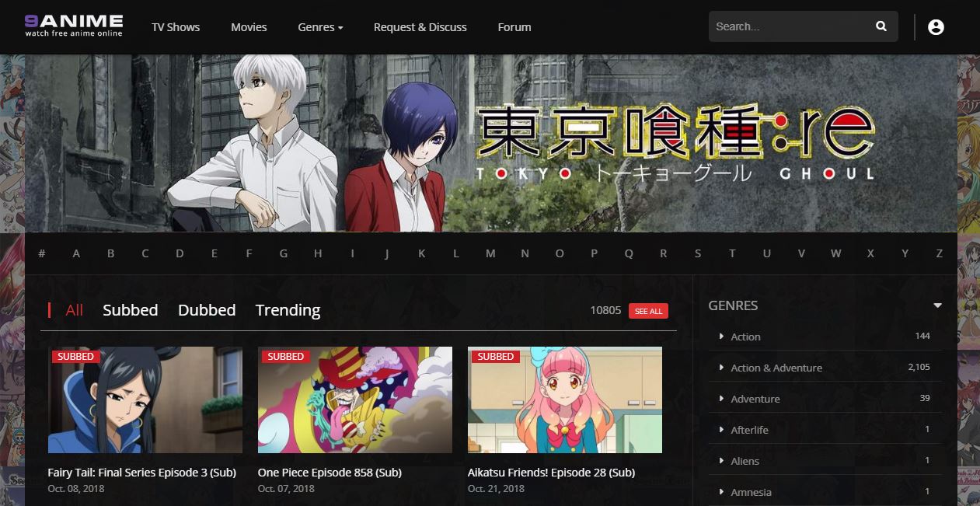Filter anime list by letter F
Image resolution: width=980 pixels, height=506 pixels.
click(x=249, y=253)
